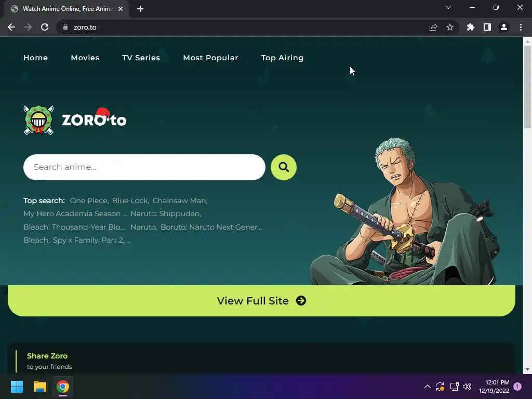This screenshot has height=399, width=532.
Task: Open the Movies menu item
Action: point(85,58)
